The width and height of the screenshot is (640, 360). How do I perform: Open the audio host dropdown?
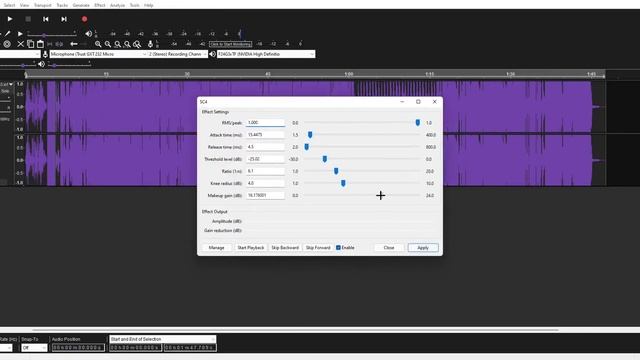click(20, 54)
